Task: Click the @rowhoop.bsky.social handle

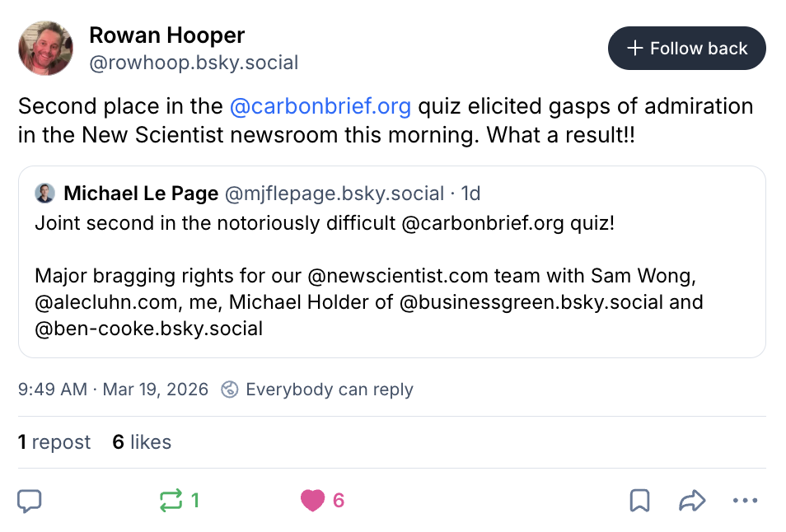Action: tap(194, 63)
